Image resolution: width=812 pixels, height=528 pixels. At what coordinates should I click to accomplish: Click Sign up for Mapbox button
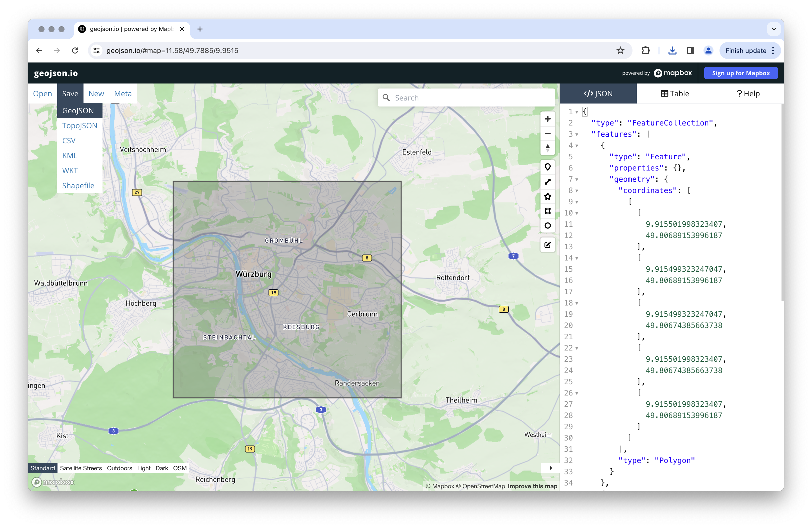coord(741,73)
